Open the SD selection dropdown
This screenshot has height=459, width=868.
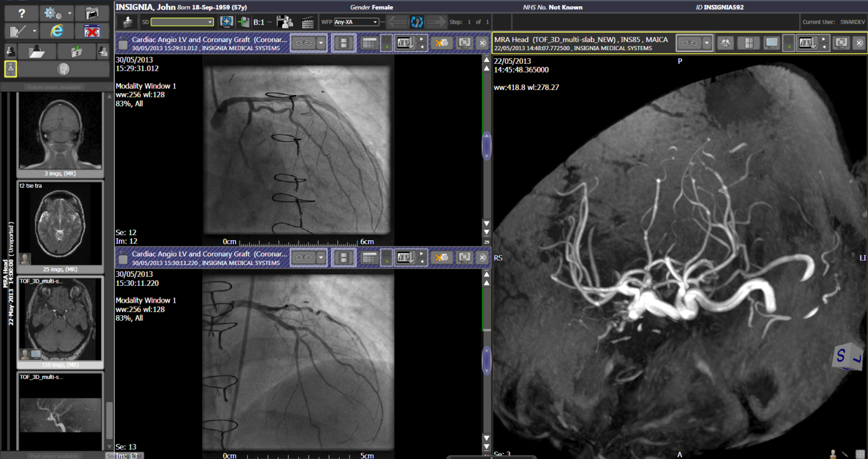point(210,21)
